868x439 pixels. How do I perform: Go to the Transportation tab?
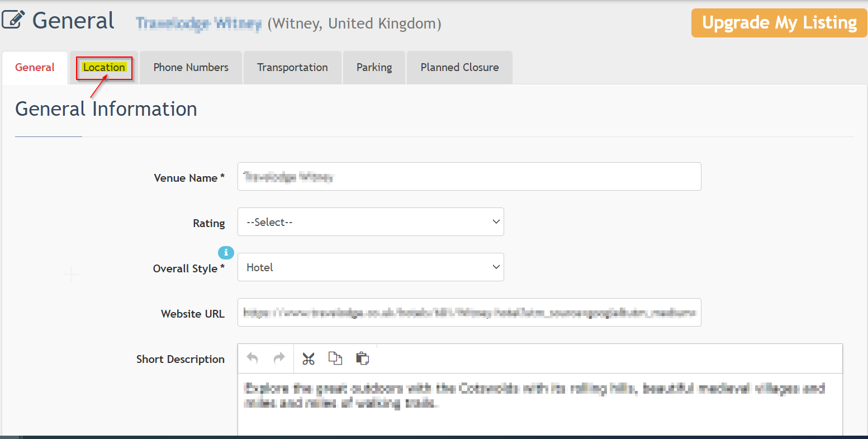(x=292, y=68)
